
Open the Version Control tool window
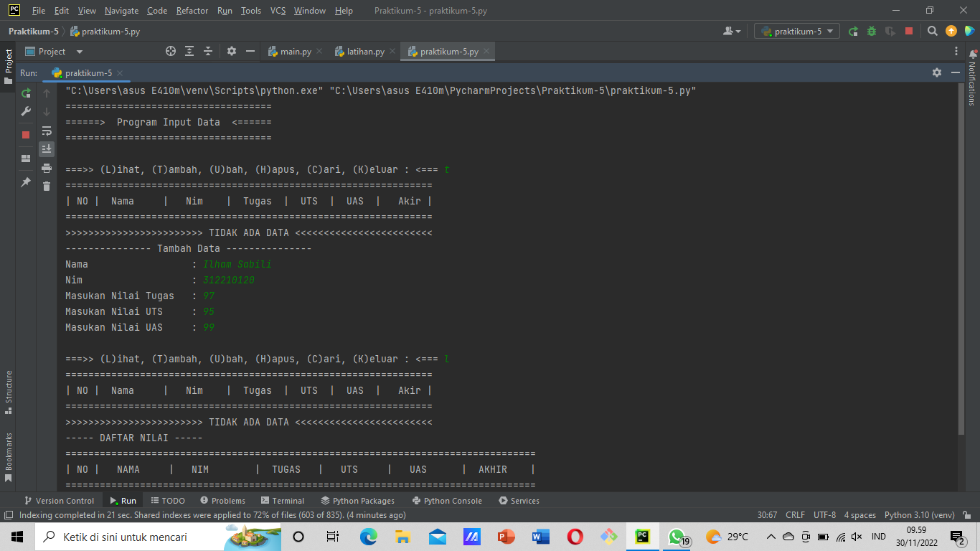coord(59,501)
